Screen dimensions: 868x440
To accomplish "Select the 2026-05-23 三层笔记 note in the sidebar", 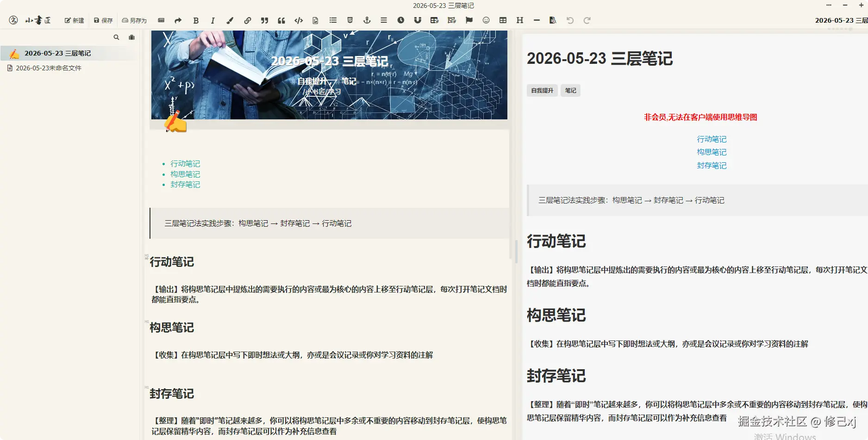I will [69, 53].
